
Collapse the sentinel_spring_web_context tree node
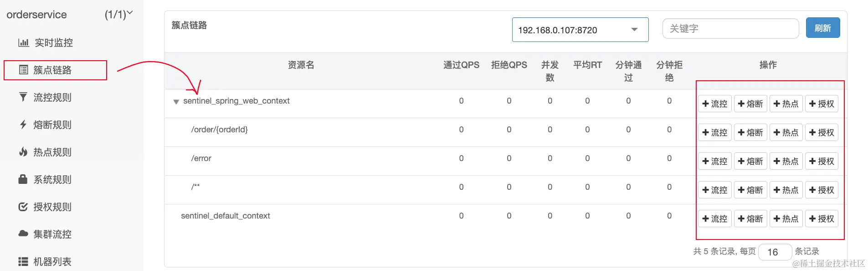click(x=176, y=102)
